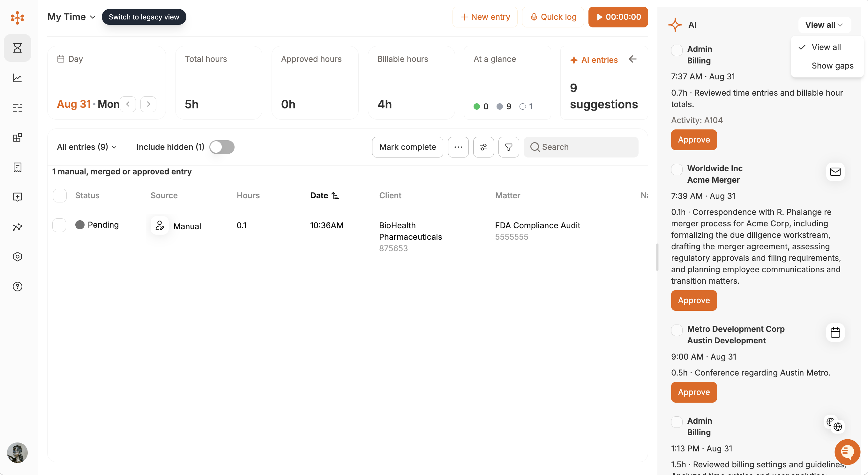This screenshot has height=475, width=868.
Task: Click the calendar icon on Metro Development card
Action: coord(835,332)
